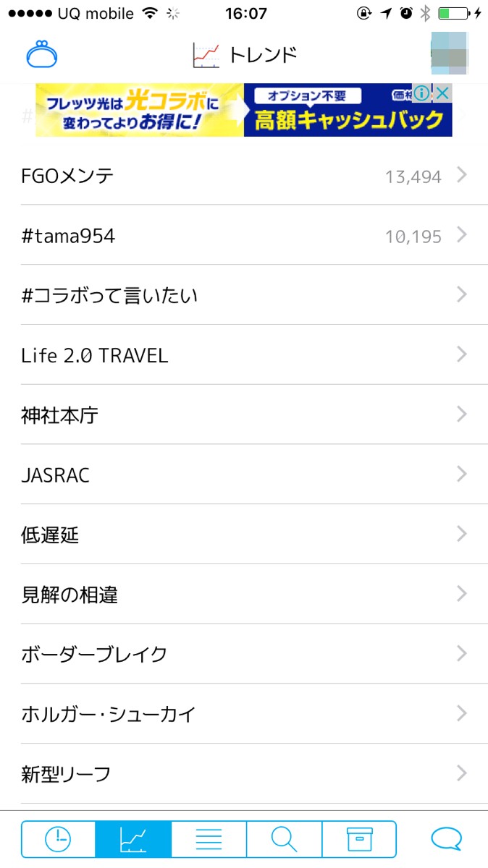Open the ホルガー・シューカイ trend
Viewport: 488px width, 868px height.
click(x=109, y=715)
